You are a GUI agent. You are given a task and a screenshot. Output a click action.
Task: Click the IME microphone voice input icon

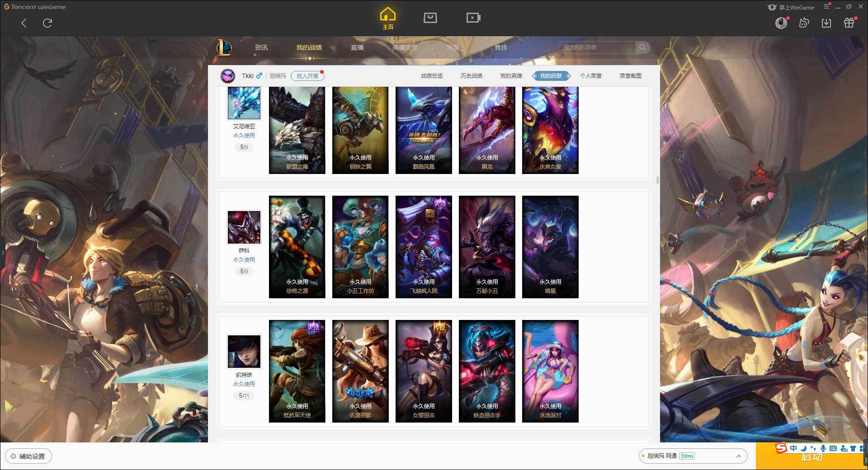pos(823,448)
